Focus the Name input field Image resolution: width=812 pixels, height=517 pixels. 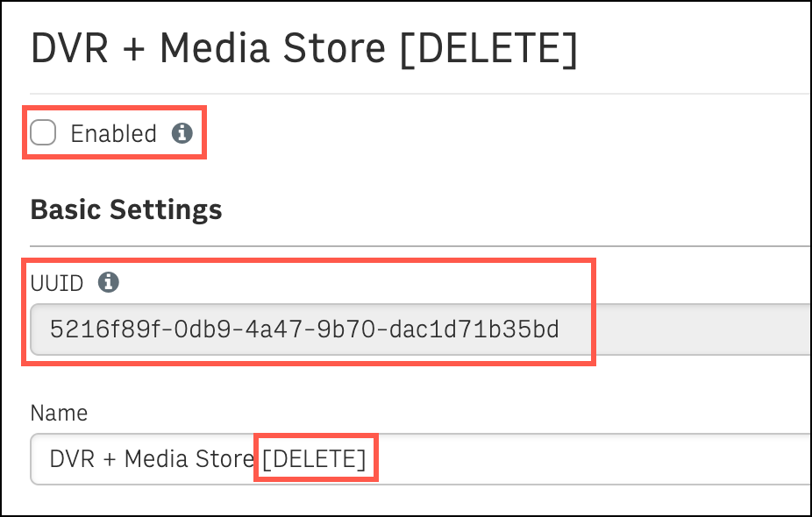(x=421, y=459)
